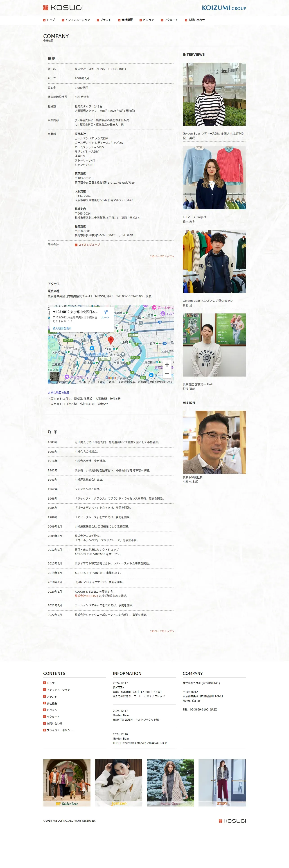Screen dimensions: 289x868
Task: Open インフォメーション in footer CONTENTS list
Action: (56, 690)
